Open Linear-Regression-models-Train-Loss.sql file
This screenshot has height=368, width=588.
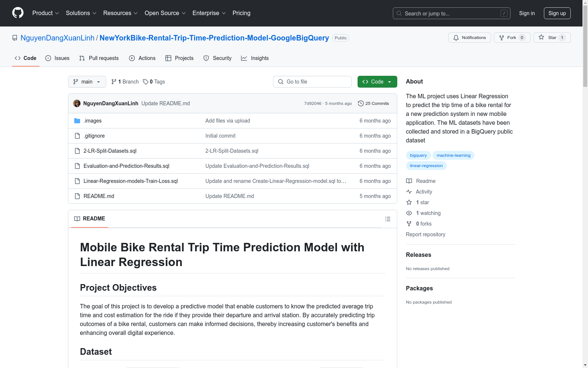pos(131,181)
